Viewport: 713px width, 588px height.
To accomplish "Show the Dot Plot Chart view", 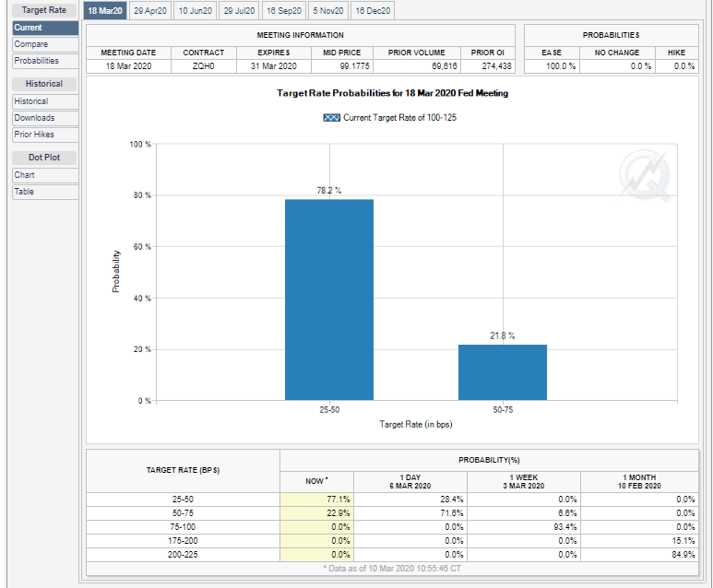I will coord(44,175).
